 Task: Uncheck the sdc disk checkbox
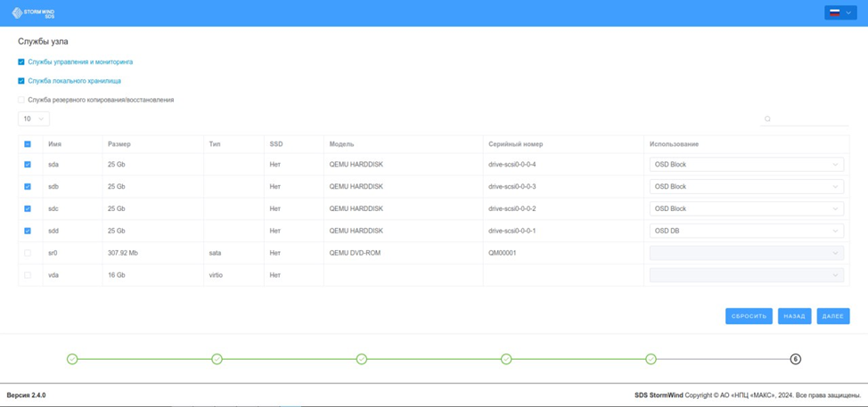[x=28, y=208]
